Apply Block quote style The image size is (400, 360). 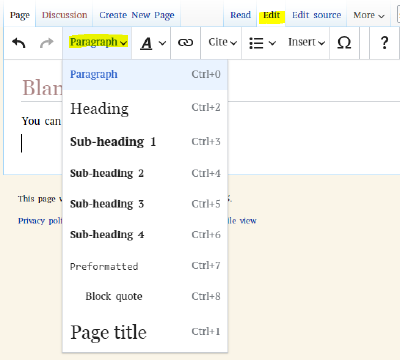(x=145, y=296)
